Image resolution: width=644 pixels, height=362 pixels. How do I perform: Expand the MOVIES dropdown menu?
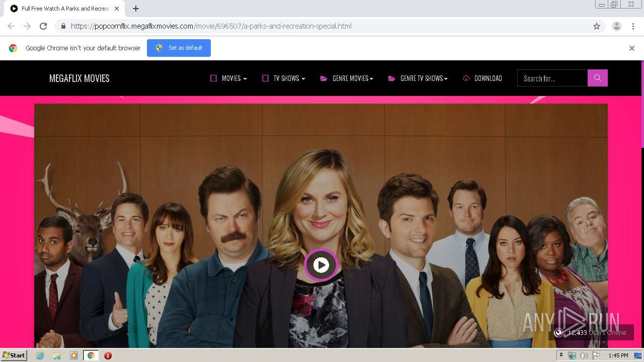tap(228, 78)
